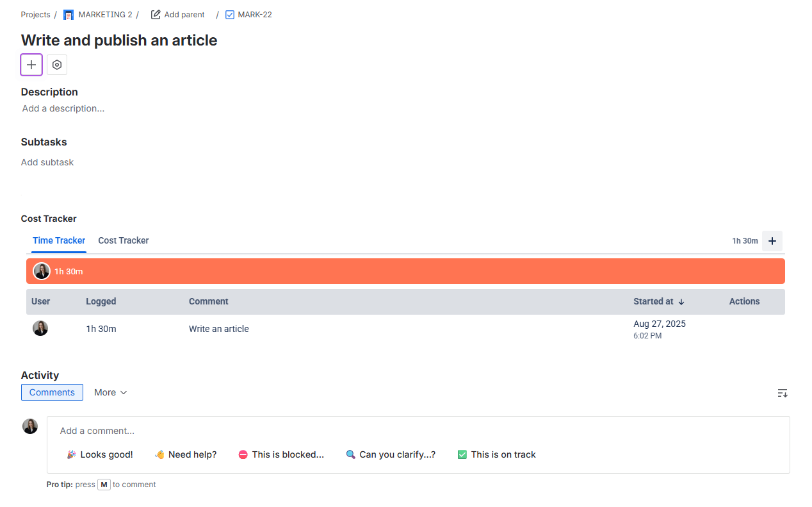The width and height of the screenshot is (812, 507).
Task: Open the Projects breadcrumb link
Action: coord(35,15)
